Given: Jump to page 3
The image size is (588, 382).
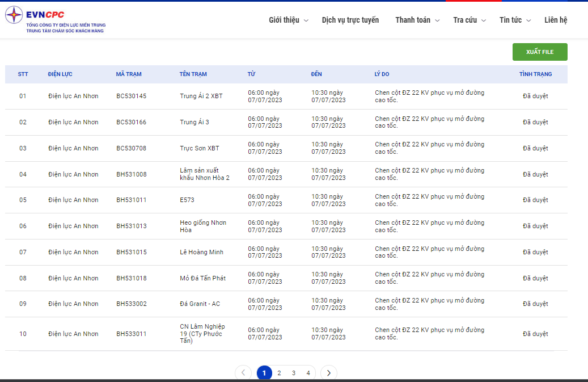Looking at the screenshot, I should (x=294, y=373).
